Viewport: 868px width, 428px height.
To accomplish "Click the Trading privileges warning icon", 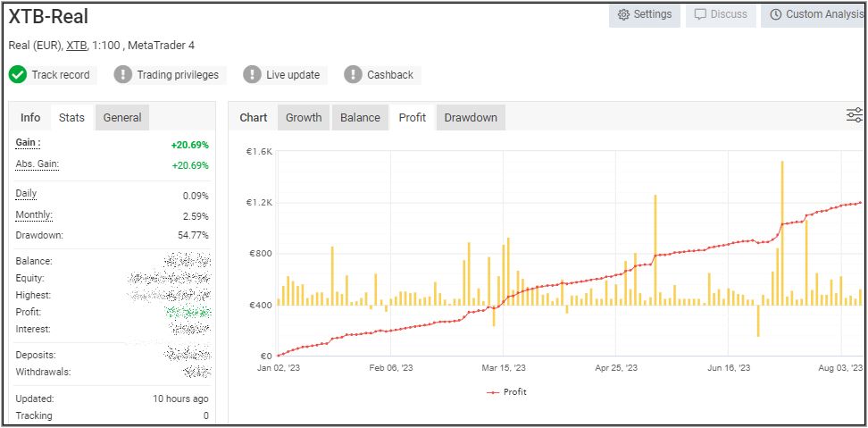I will pos(122,75).
